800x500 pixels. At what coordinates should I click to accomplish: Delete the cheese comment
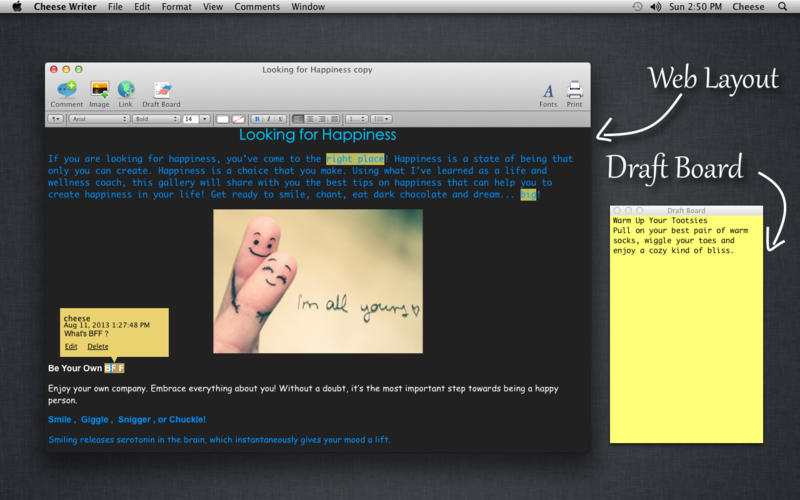[x=97, y=346]
